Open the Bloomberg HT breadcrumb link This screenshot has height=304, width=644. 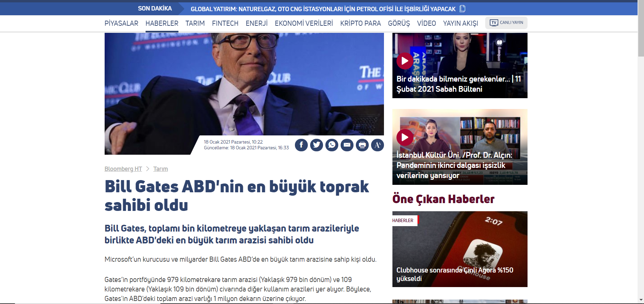click(123, 169)
